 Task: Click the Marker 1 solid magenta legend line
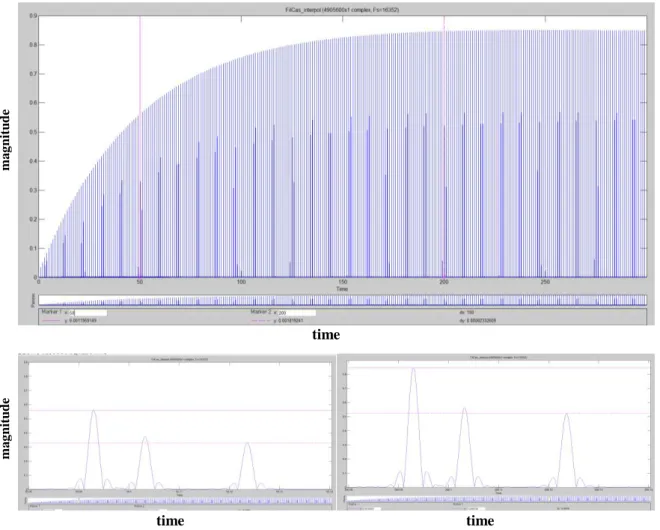(x=51, y=321)
